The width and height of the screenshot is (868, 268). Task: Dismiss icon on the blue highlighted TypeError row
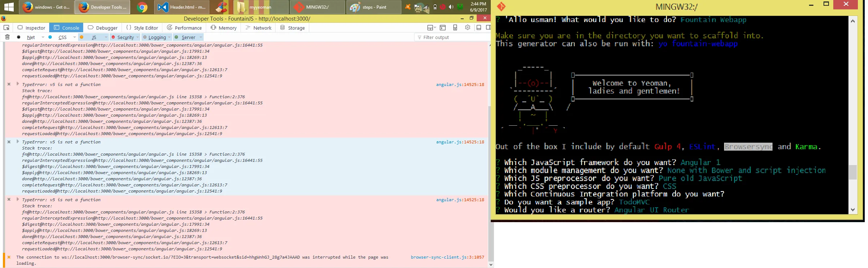coord(9,142)
